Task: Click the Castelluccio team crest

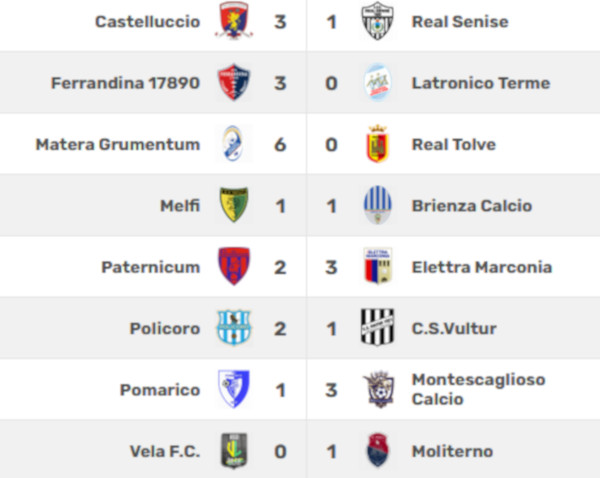Action: pos(234,21)
